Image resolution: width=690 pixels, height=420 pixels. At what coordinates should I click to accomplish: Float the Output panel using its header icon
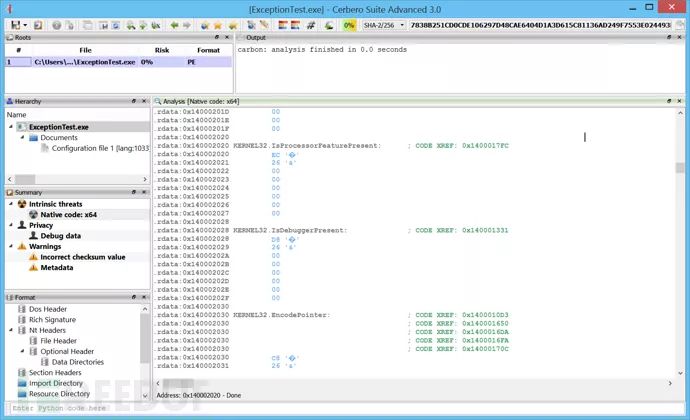tap(670, 37)
